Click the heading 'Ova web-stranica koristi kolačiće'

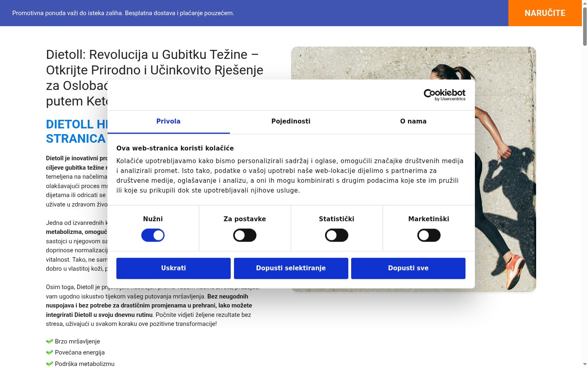coord(175,148)
